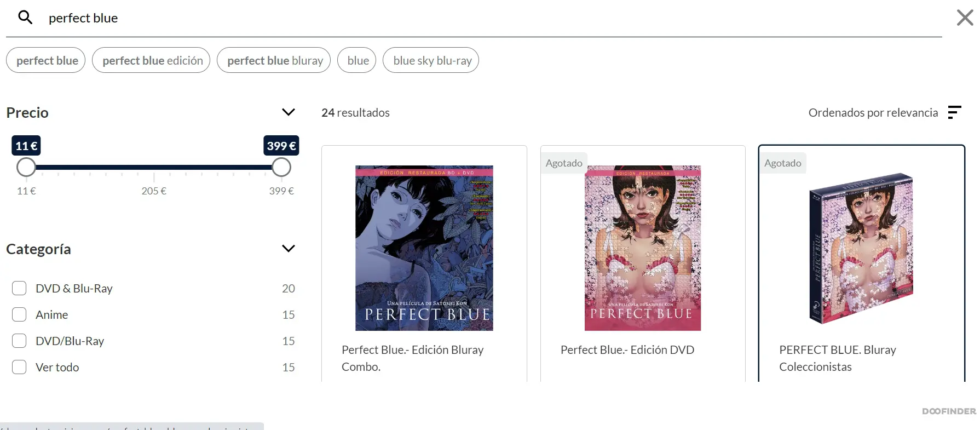This screenshot has width=980, height=430.
Task: Pick the 'blue sky blu-ray' suggestion
Action: (431, 60)
